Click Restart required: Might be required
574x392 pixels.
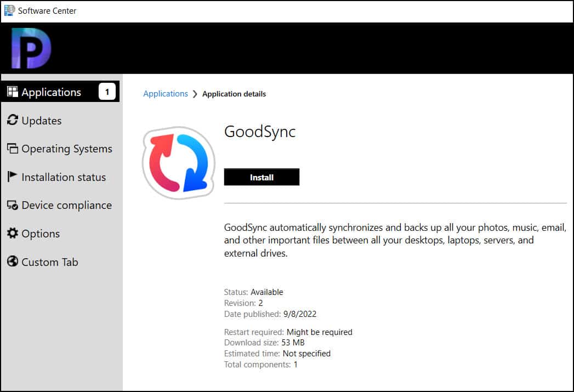click(288, 332)
